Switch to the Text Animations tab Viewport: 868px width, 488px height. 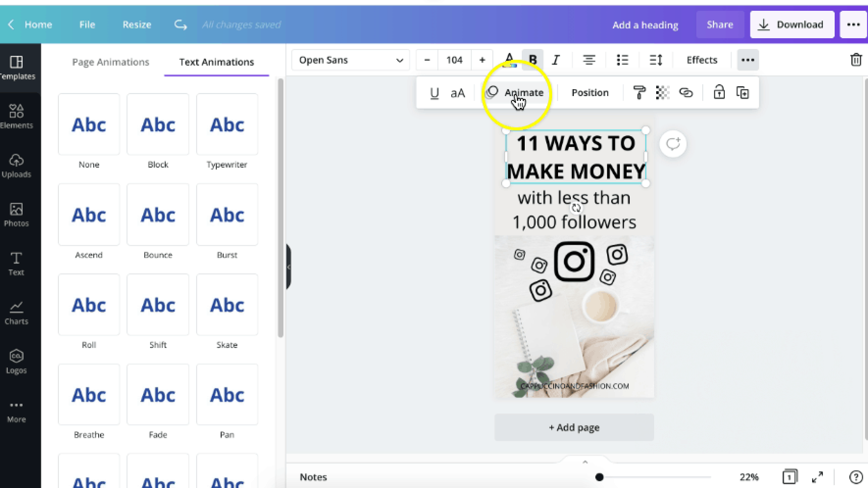coord(216,62)
